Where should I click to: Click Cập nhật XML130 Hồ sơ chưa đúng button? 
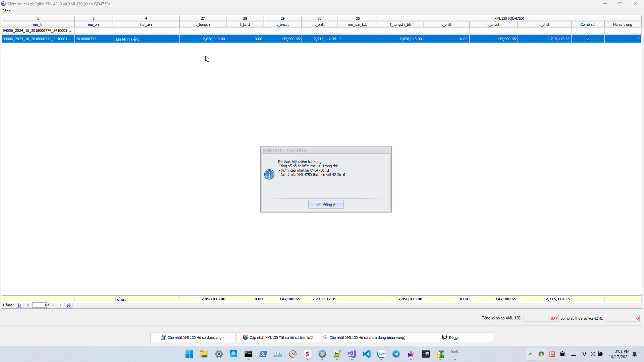tap(364, 337)
